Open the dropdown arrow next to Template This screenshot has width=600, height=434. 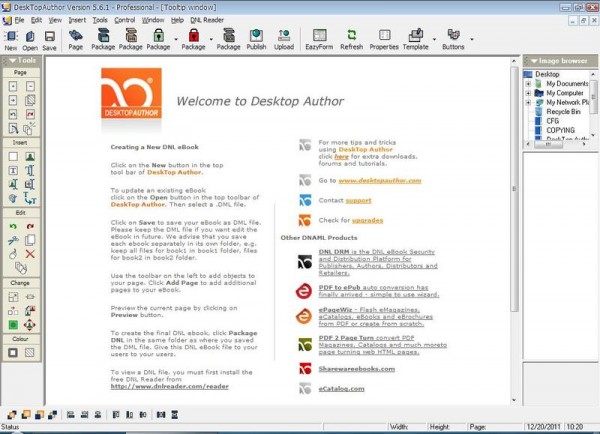click(434, 39)
